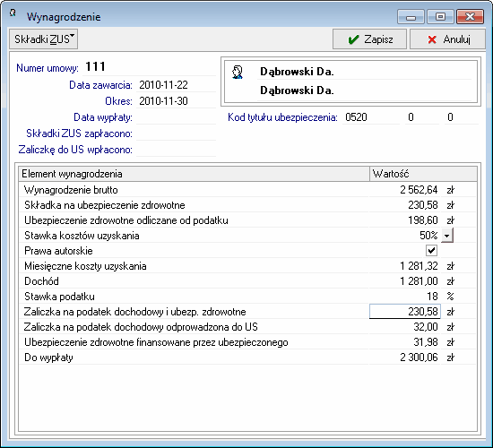Minimize the Wynagrodzenie window
The image size is (493, 448).
point(411,17)
